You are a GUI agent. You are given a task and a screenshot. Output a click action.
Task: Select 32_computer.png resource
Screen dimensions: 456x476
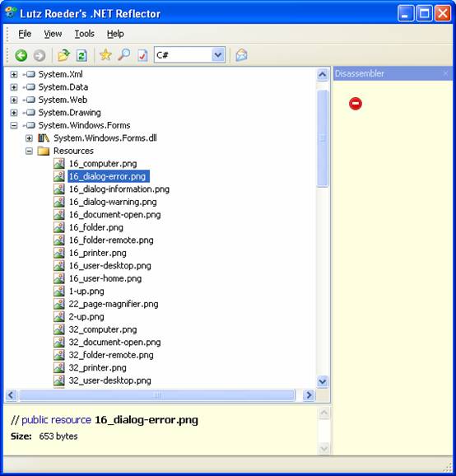pos(103,329)
